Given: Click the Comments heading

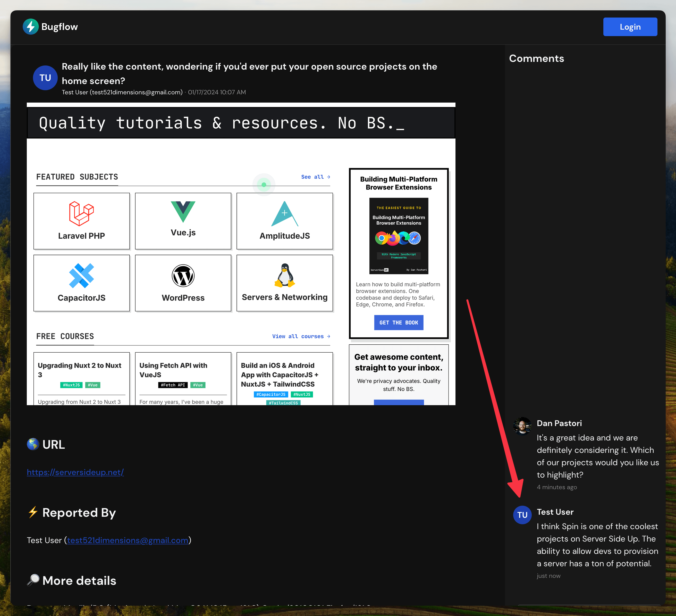Looking at the screenshot, I should point(537,59).
